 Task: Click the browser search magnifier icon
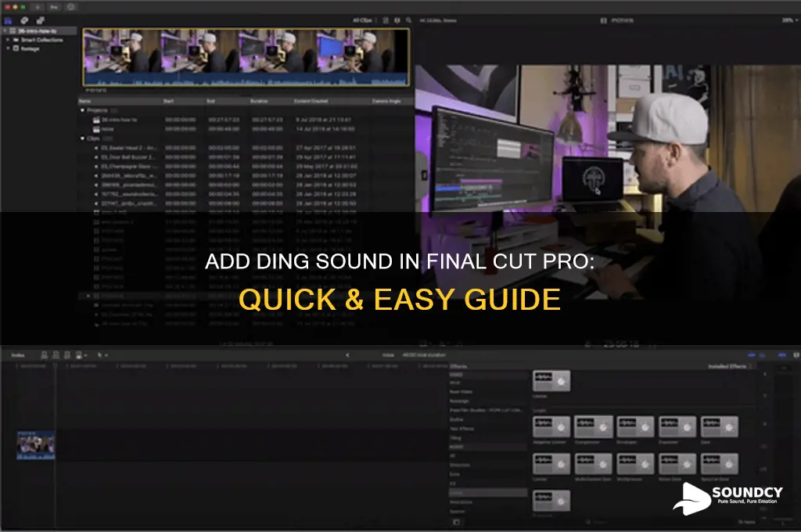click(408, 20)
